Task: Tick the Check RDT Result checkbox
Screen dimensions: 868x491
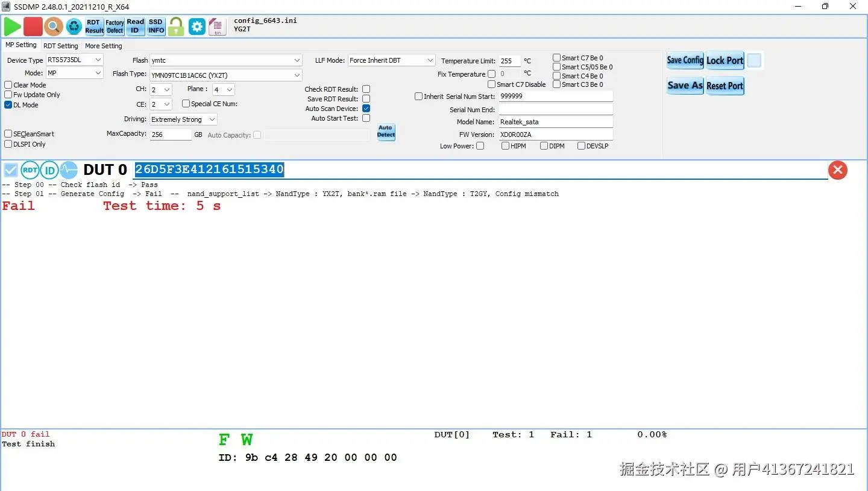Action: 366,89
